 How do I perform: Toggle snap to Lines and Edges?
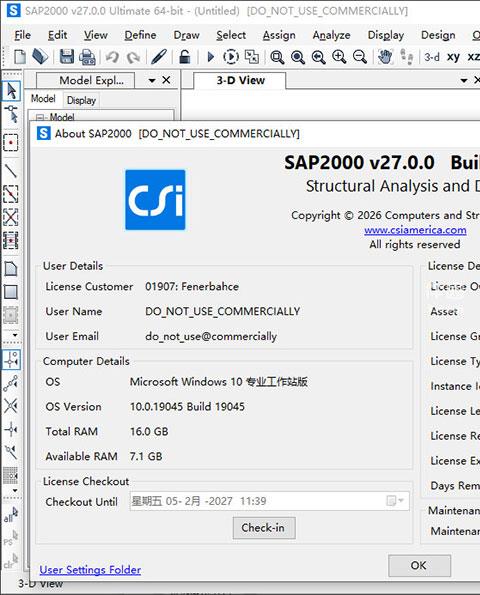click(x=11, y=452)
